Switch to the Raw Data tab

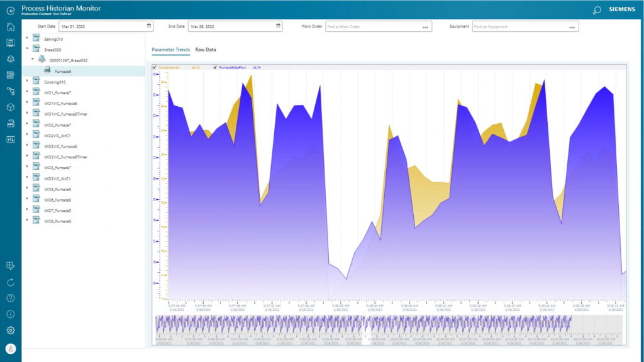coord(206,50)
